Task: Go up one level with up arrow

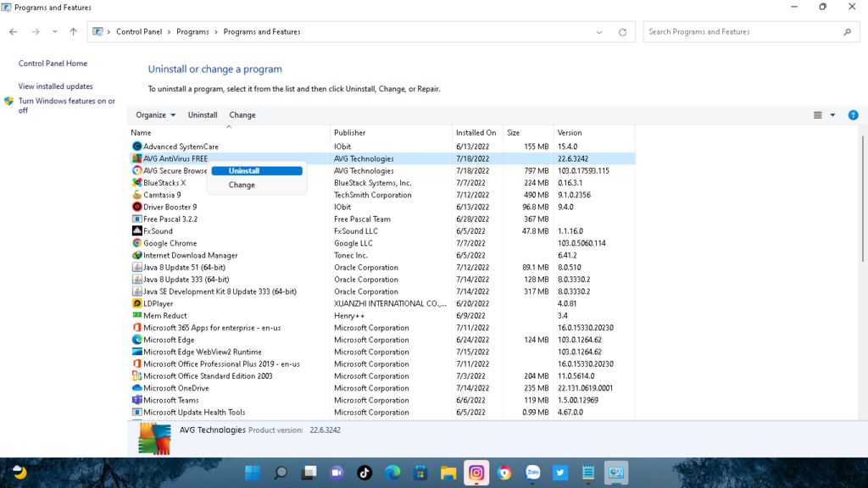Action: tap(73, 32)
